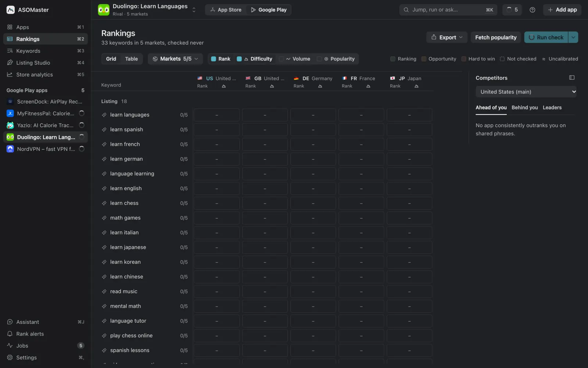Screen dimensions: 588x368
Task: Toggle the Opportunity filter checkbox
Action: pyautogui.click(x=424, y=59)
